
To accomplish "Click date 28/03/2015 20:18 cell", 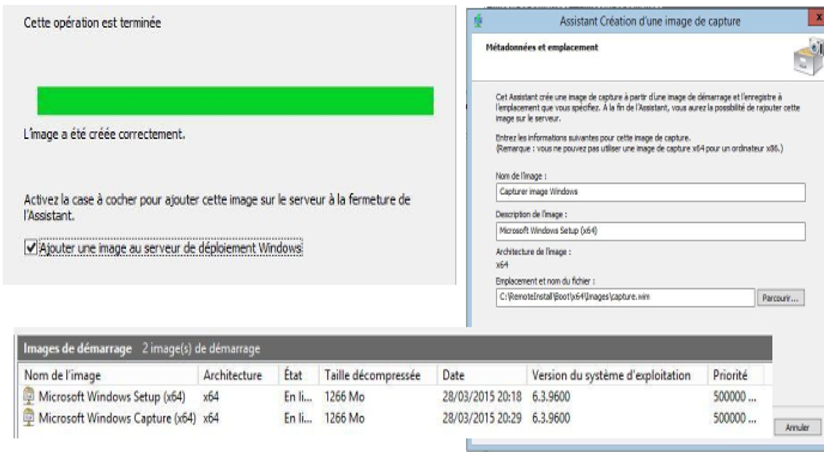I will click(482, 396).
